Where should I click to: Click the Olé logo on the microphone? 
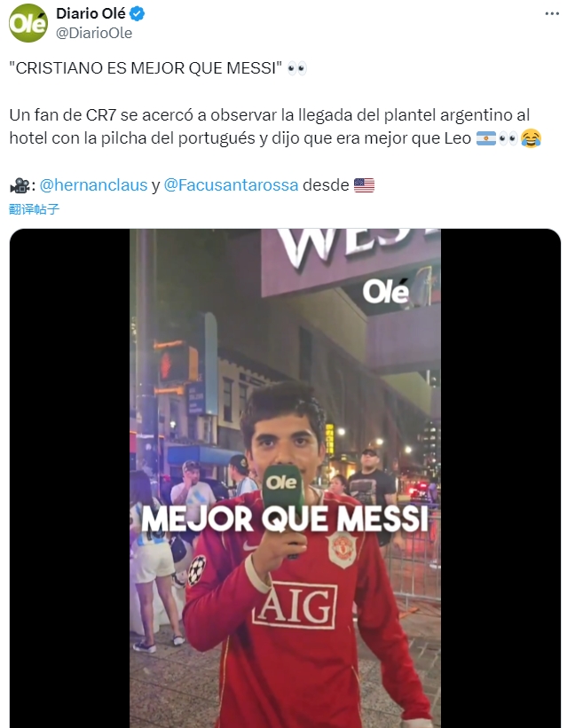(282, 482)
